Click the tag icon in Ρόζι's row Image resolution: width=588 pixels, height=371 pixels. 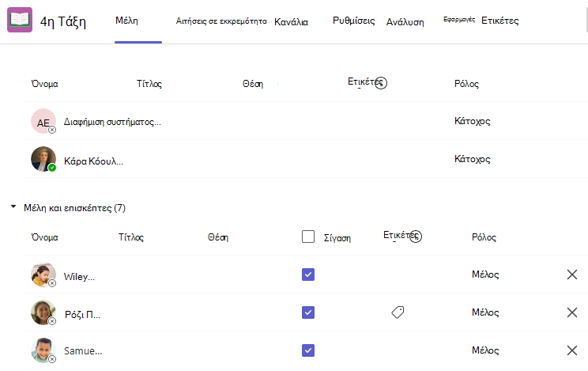coord(398,312)
